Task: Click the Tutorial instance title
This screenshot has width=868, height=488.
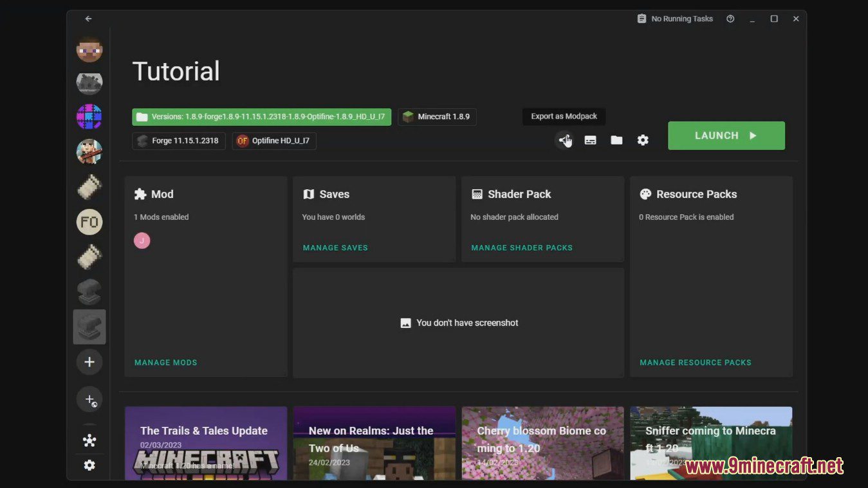Action: pos(176,71)
